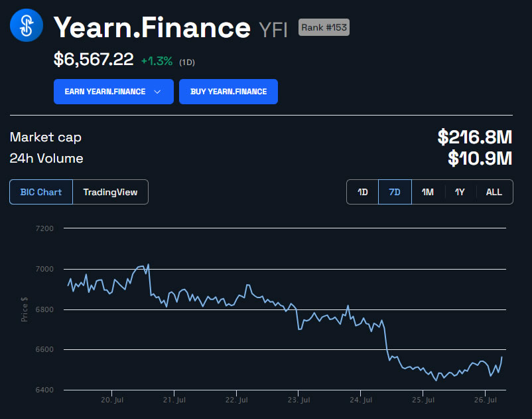Click the $6,567.22 current price

pos(94,60)
